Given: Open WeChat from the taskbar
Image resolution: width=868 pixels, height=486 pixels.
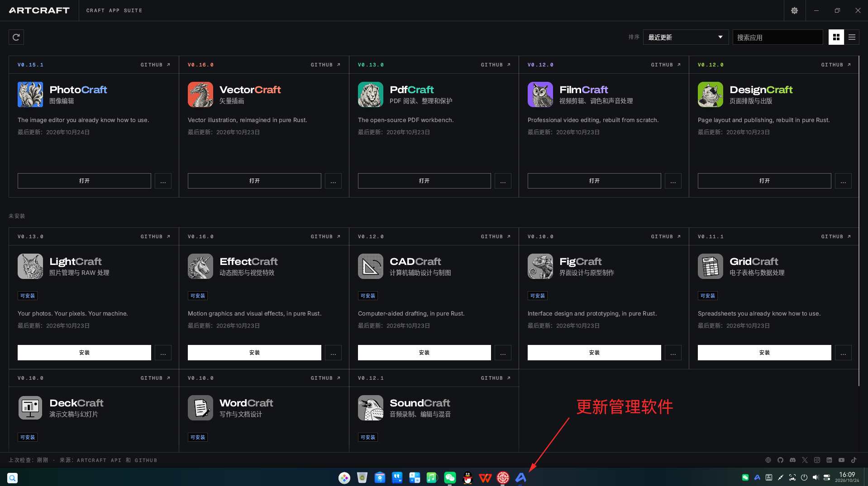Looking at the screenshot, I should coord(450,477).
